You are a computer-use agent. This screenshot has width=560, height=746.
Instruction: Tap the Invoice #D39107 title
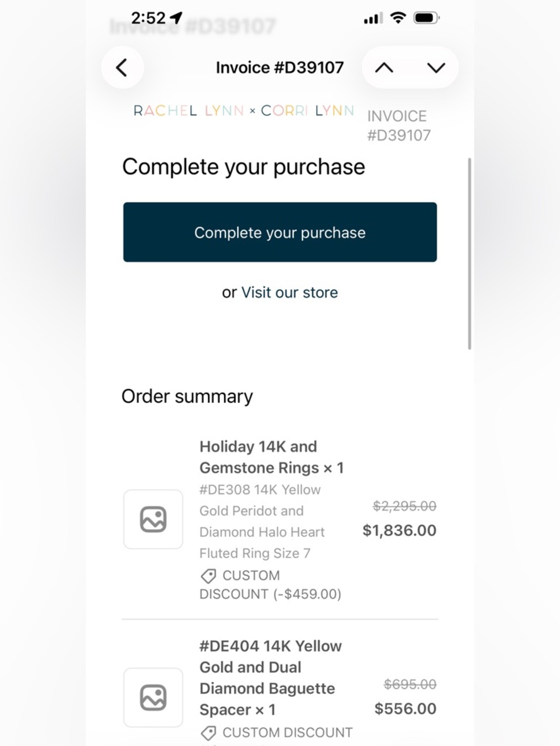tap(280, 68)
